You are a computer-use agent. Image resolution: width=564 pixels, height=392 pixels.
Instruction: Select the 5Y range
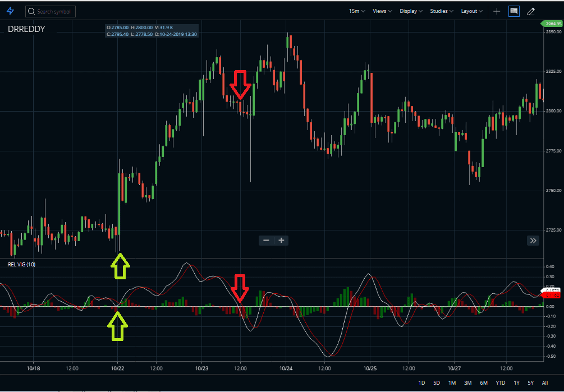(x=530, y=382)
